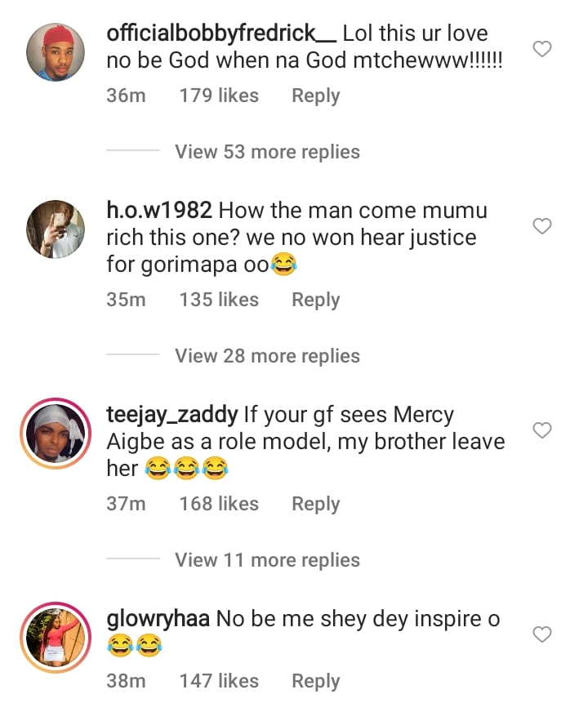Open h.o.w1982's profile avatar
This screenshot has width=588, height=712.
(x=54, y=231)
